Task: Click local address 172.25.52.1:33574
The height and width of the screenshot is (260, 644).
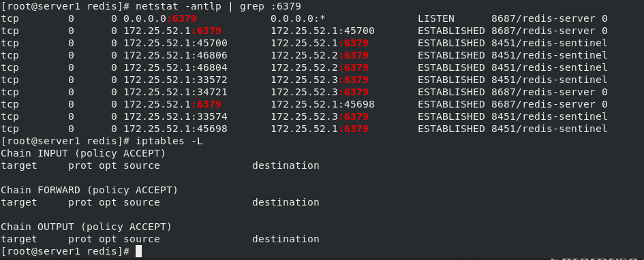Action: pos(175,117)
